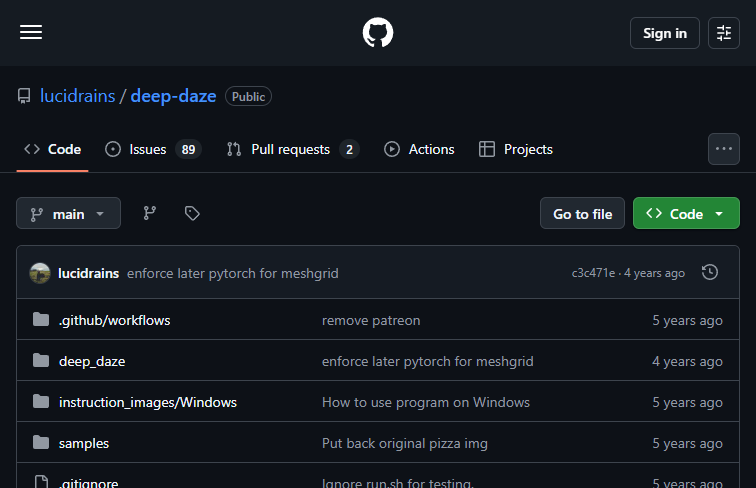Click folder icon for deep_daze

[x=41, y=360]
